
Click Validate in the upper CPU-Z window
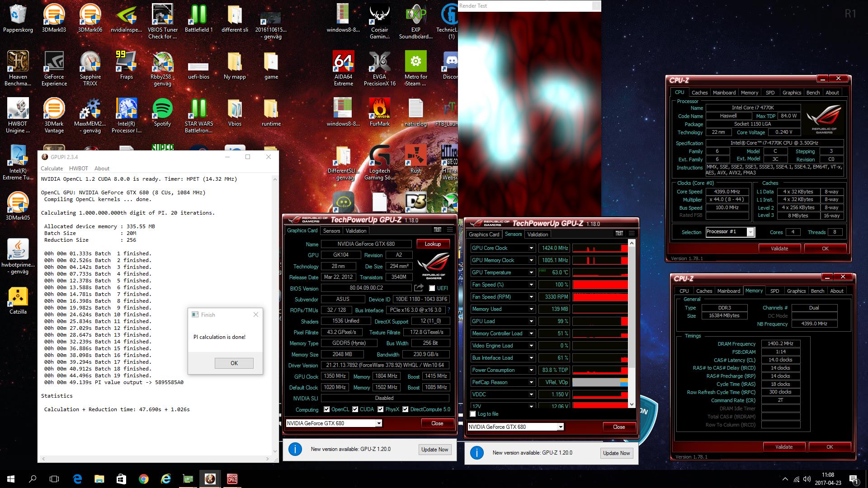click(x=779, y=249)
